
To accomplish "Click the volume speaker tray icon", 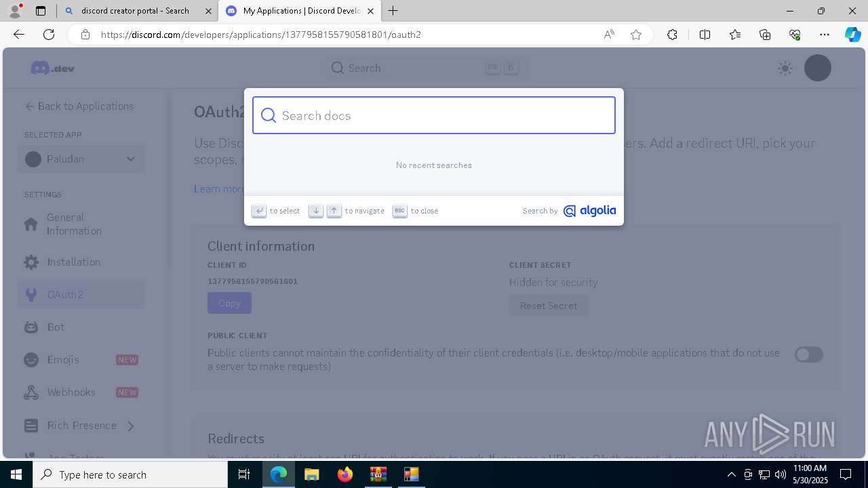I will (781, 474).
